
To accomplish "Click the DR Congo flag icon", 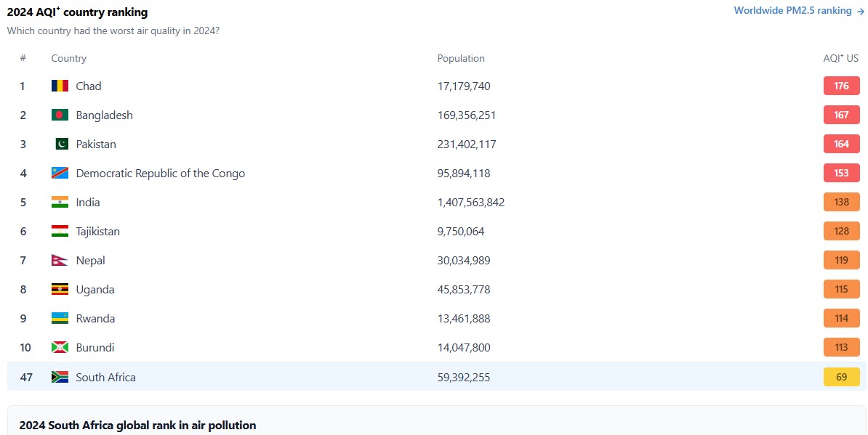I will (x=60, y=173).
